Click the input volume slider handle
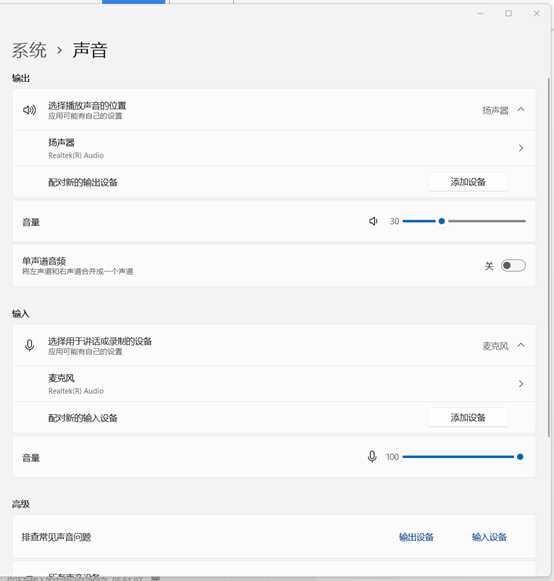The height and width of the screenshot is (581, 554). click(520, 456)
